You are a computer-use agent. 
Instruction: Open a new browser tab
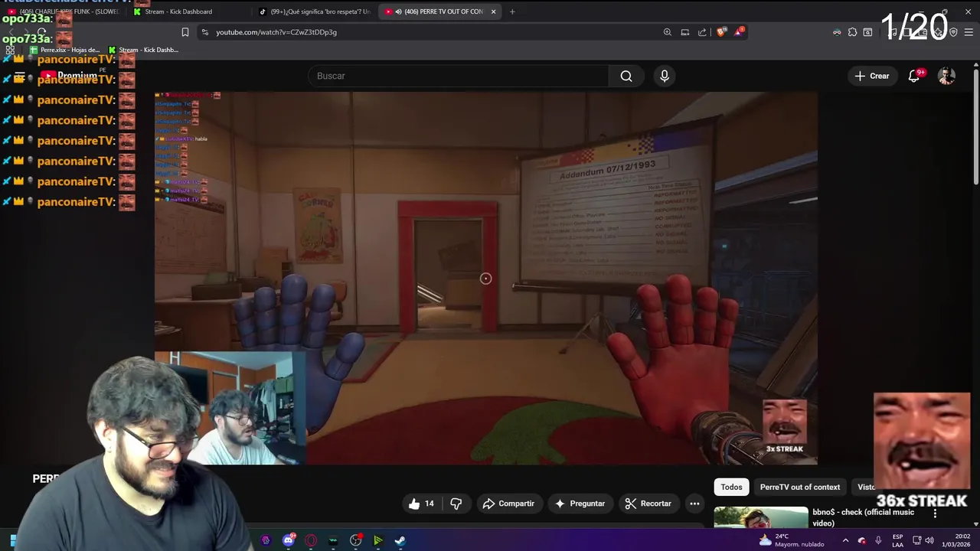point(512,11)
